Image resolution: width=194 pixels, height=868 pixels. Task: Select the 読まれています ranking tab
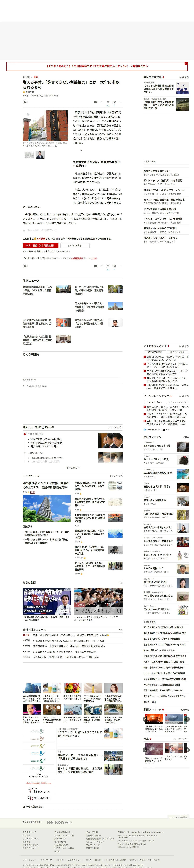[155, 352]
